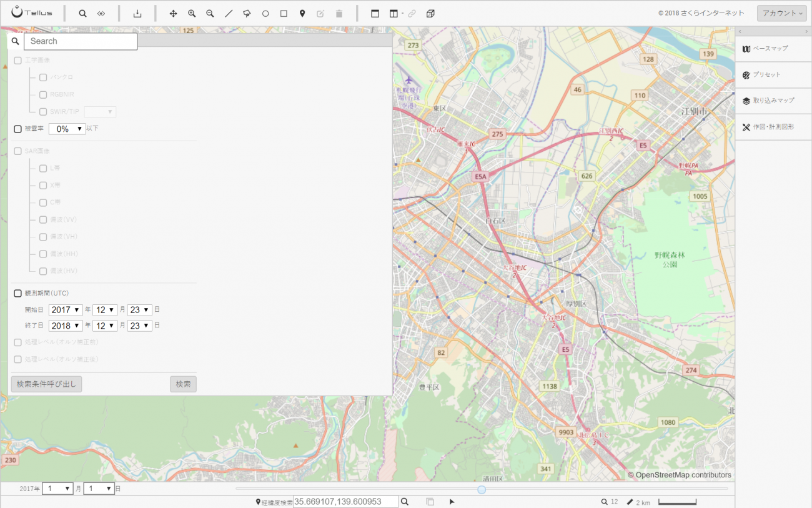
Task: Check the C帯 band option
Action: coord(43,202)
